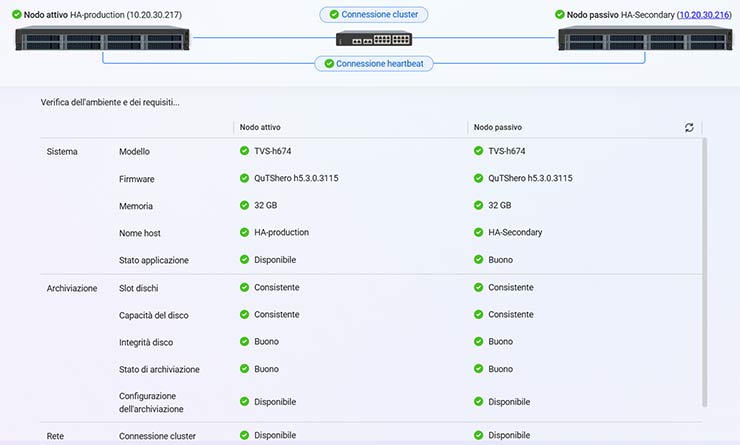Click the active node Stato di archiviazione check icon
The image size is (740, 445).
pos(244,369)
